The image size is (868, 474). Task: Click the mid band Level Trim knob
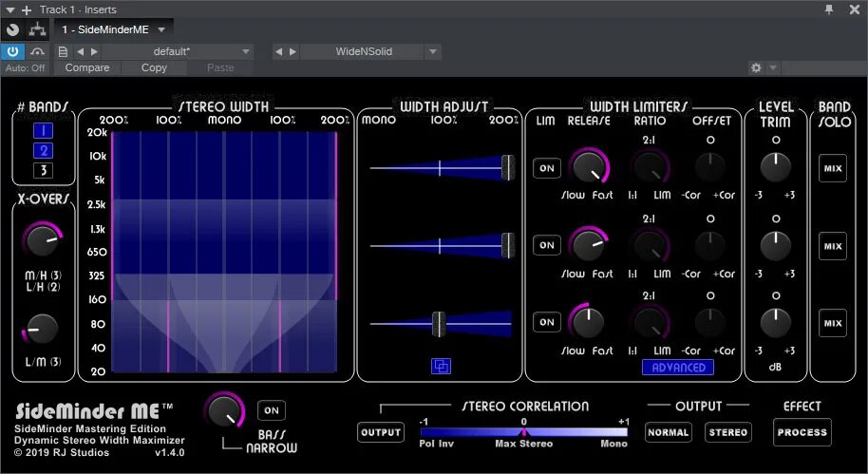point(776,245)
